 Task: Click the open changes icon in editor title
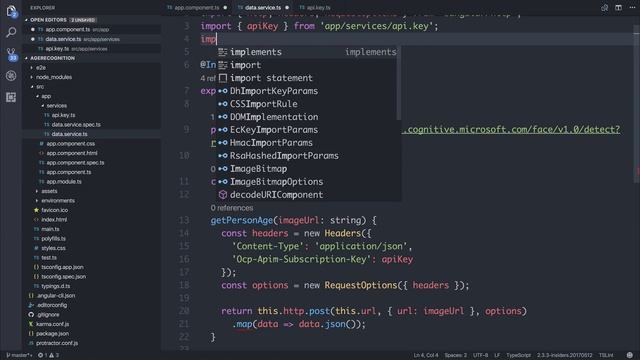click(x=604, y=7)
